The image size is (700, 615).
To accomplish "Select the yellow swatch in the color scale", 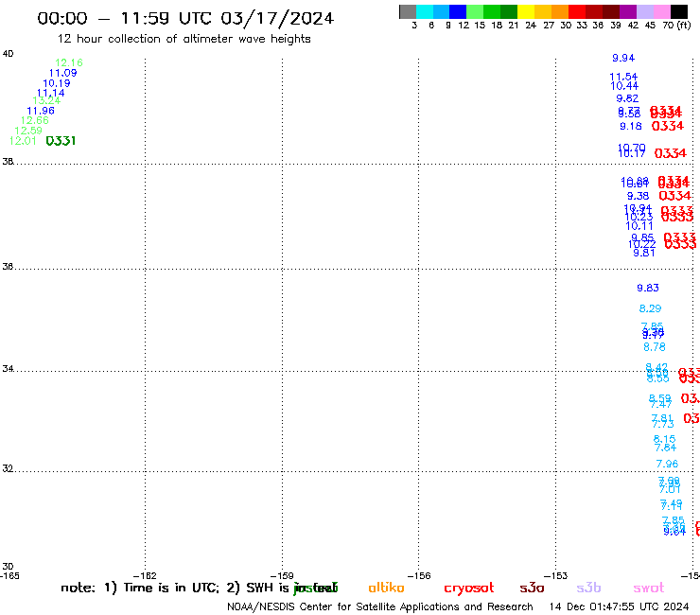I will pos(526,11).
